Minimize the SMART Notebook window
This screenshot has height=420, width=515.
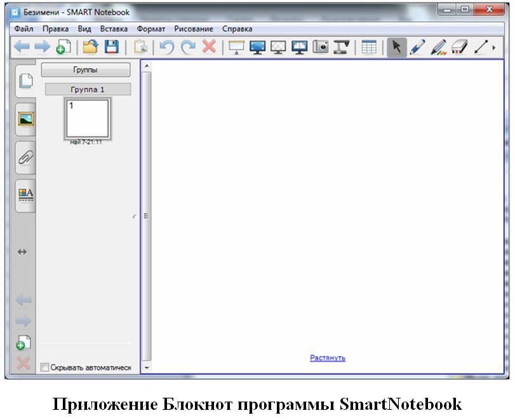coord(447,10)
